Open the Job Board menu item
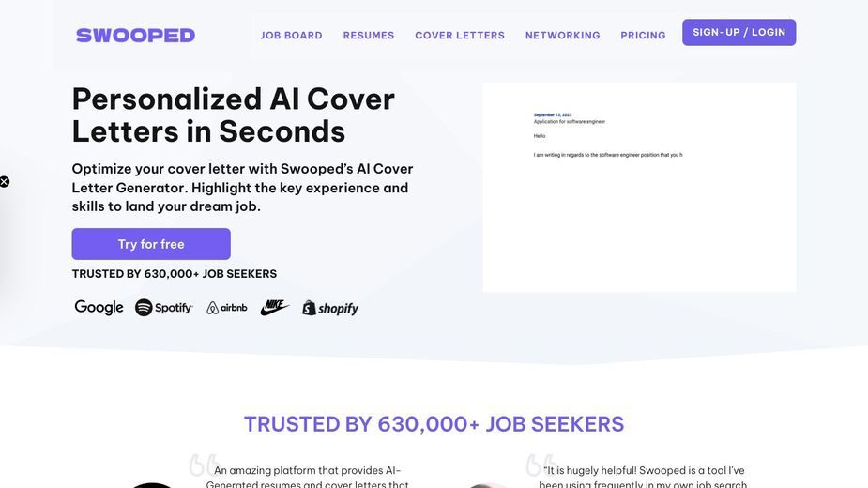 point(291,36)
